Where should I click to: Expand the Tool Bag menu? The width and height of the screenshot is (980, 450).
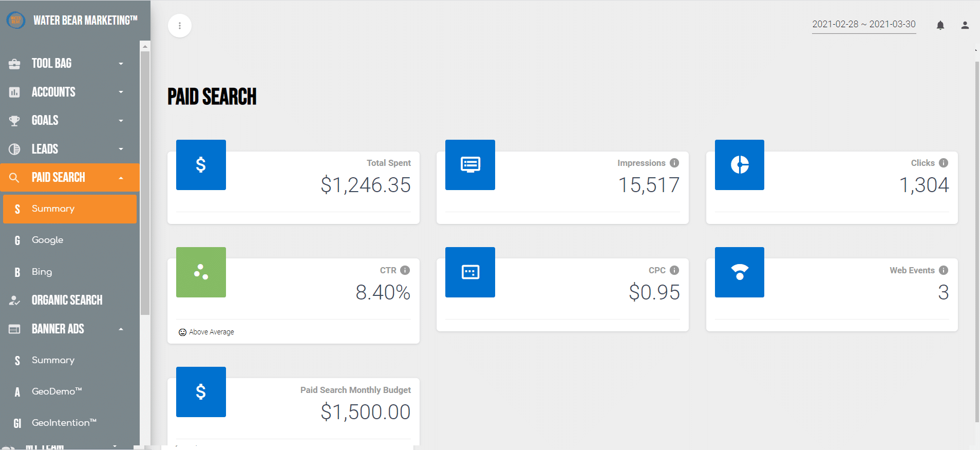click(70, 64)
